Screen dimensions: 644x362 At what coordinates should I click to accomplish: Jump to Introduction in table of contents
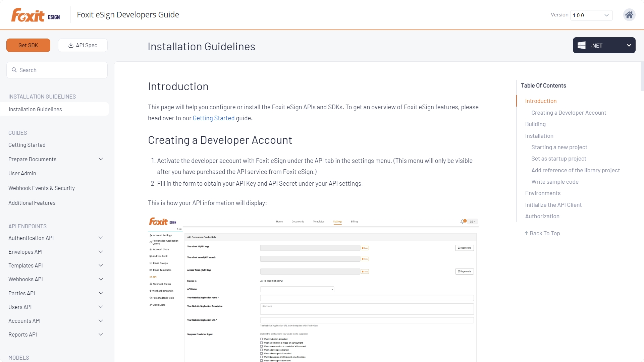tap(541, 101)
